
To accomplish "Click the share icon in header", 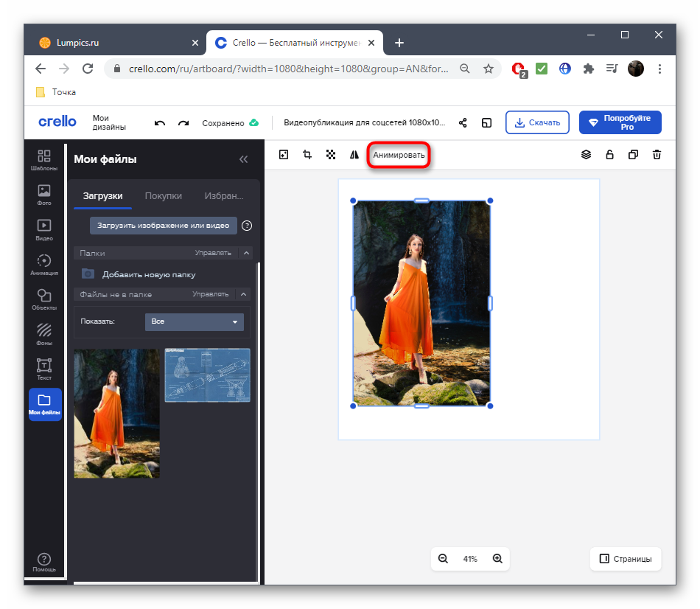I will point(463,123).
